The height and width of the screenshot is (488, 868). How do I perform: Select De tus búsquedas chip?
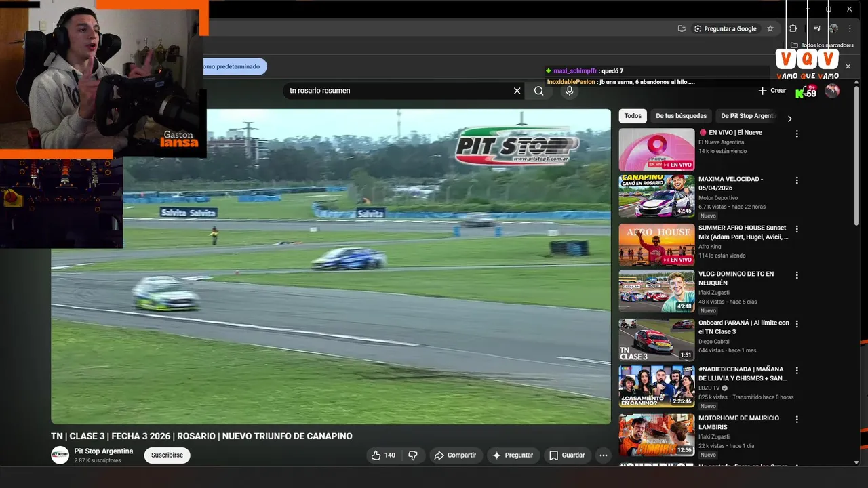tap(681, 116)
